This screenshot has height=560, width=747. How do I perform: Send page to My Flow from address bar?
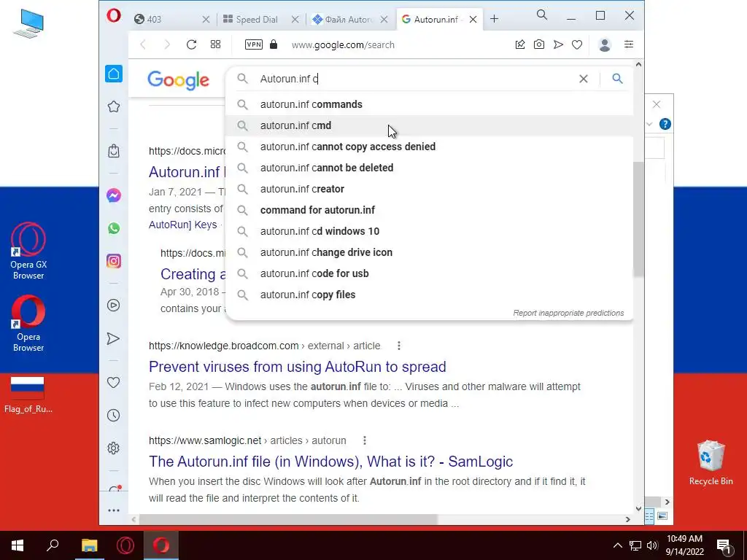558,44
